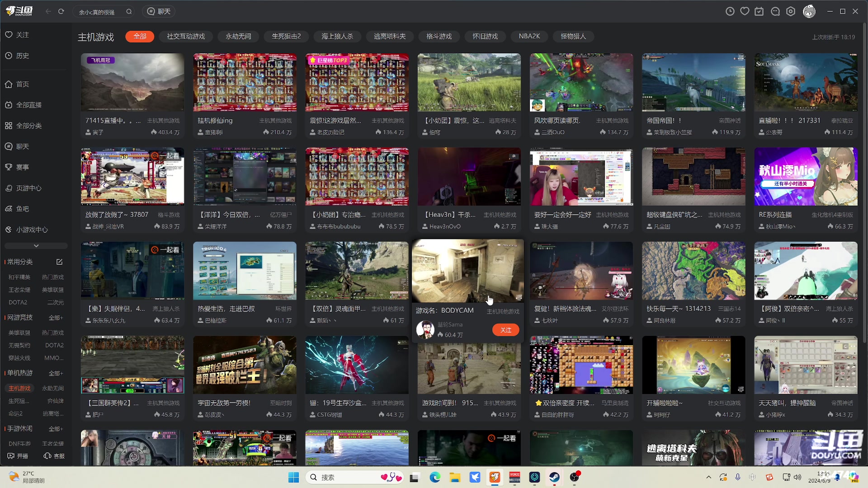
Task: Click the refresh page icon
Action: point(61,11)
